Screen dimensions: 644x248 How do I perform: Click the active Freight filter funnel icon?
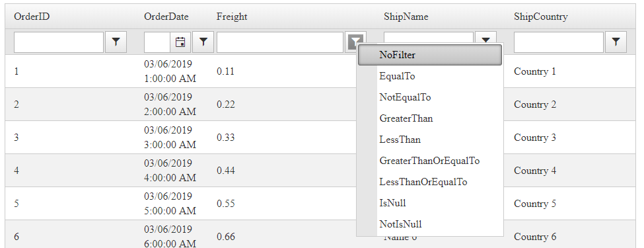355,42
